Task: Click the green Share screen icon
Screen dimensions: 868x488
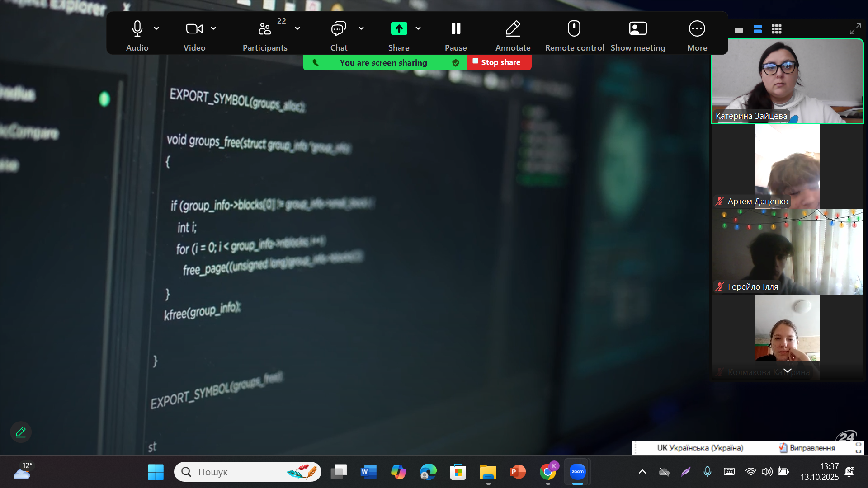Action: pyautogui.click(x=399, y=29)
